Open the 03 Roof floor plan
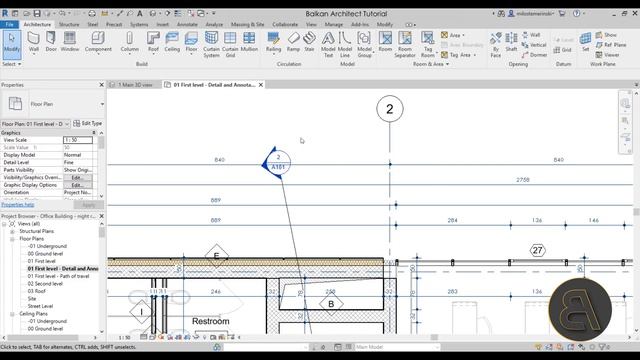 point(36,291)
